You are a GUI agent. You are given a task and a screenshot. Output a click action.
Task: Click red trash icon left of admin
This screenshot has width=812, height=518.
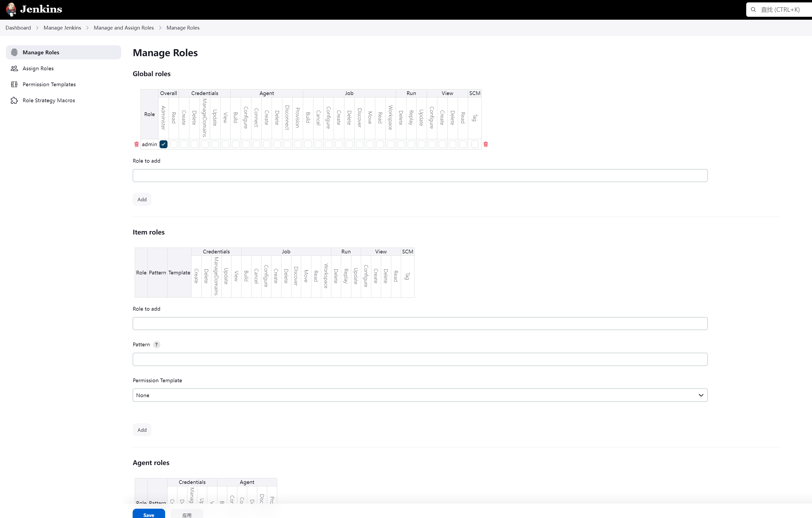pos(137,144)
